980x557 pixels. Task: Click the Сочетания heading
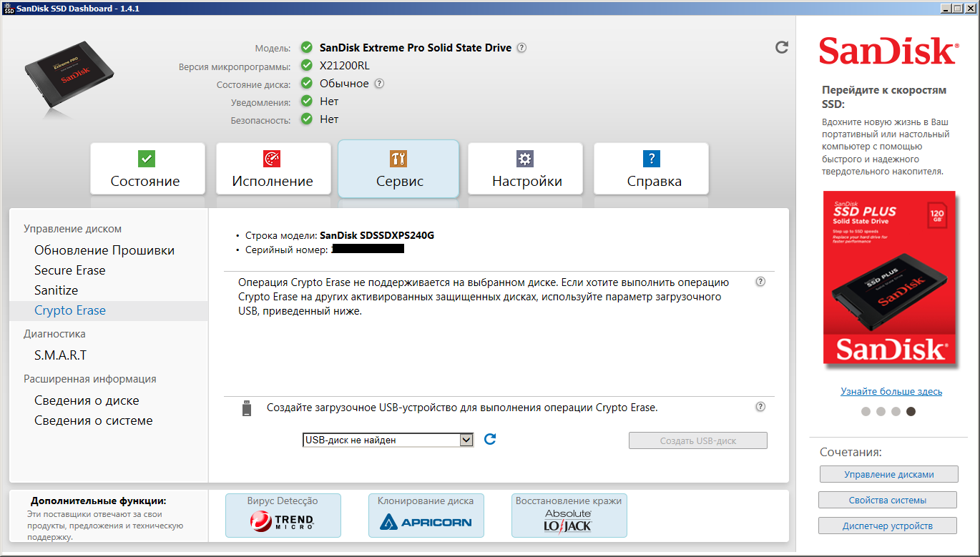pos(851,452)
